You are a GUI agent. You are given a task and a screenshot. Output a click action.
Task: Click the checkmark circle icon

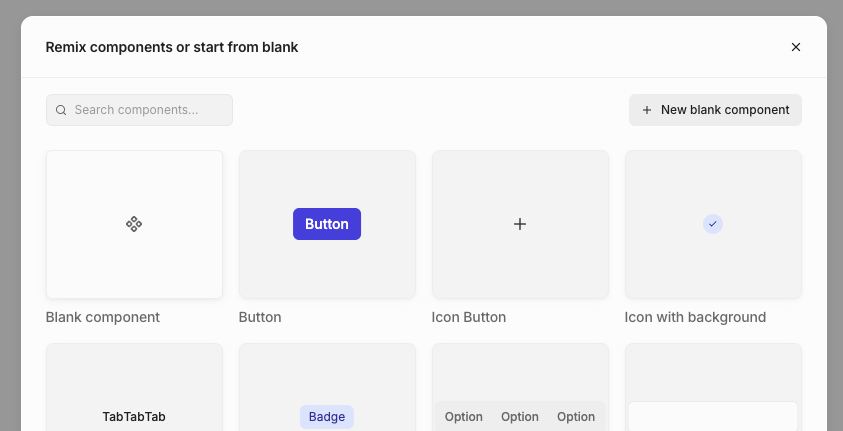tap(713, 224)
